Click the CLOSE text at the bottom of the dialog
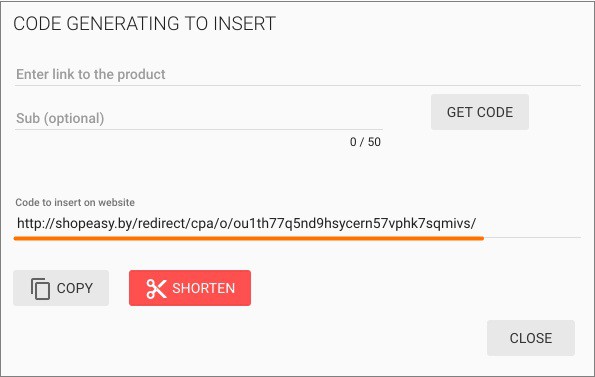 [x=530, y=338]
